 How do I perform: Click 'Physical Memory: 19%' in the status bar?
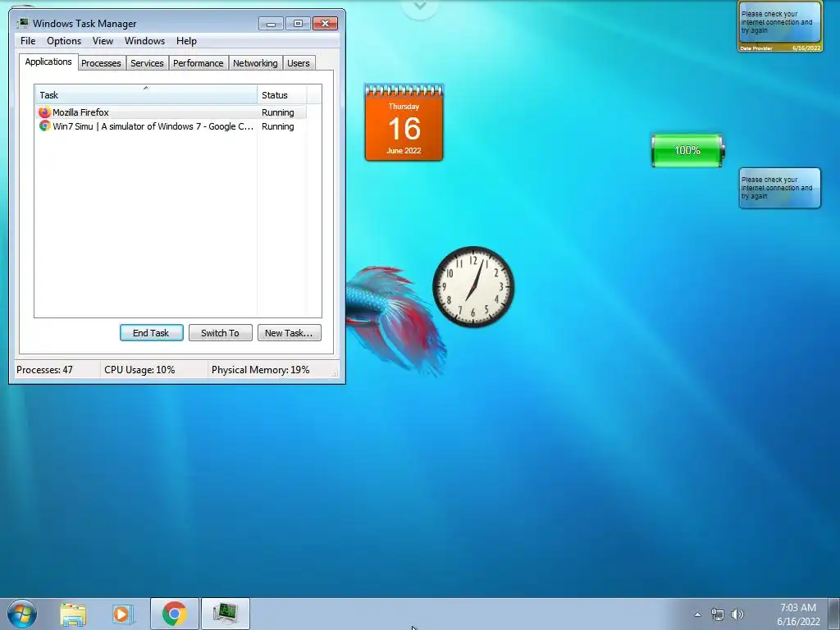260,370
